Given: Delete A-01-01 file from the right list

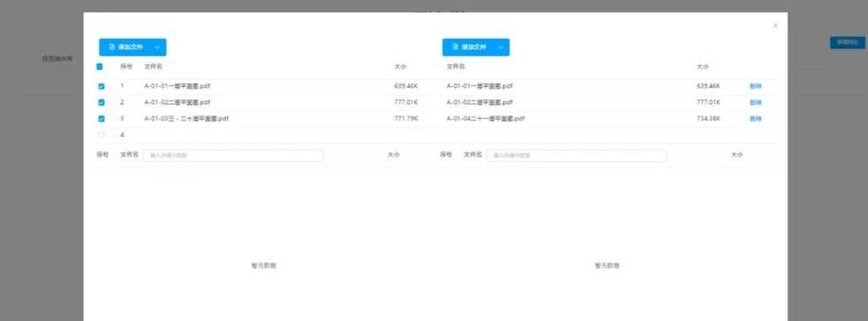Looking at the screenshot, I should (x=755, y=86).
